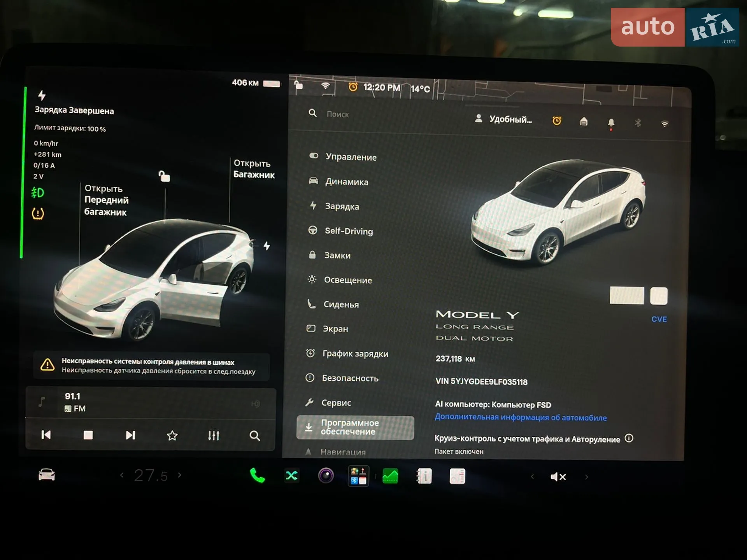This screenshot has width=747, height=560.
Task: Click the HomeLink garage icon
Action: [584, 122]
